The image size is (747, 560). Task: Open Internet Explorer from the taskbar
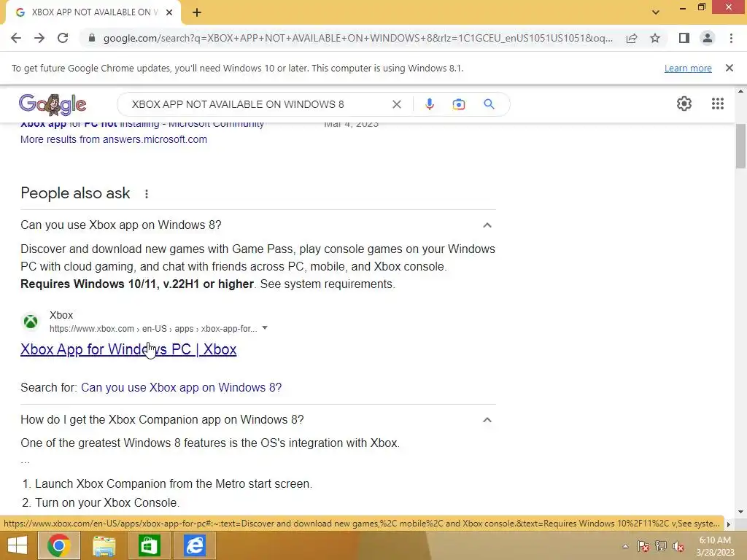194,545
